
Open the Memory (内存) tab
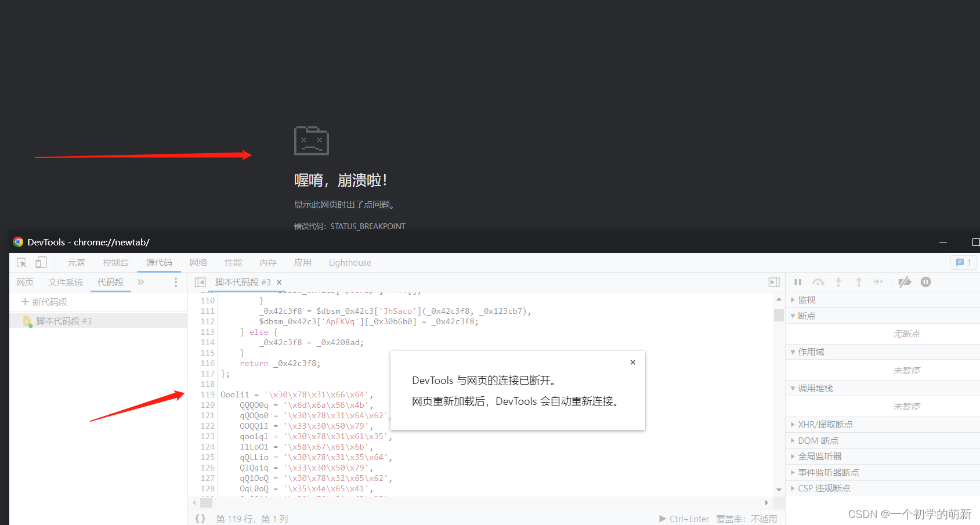click(x=268, y=263)
